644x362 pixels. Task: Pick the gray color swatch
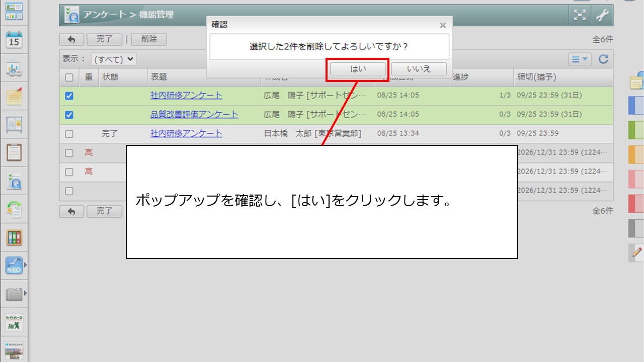coord(636,228)
